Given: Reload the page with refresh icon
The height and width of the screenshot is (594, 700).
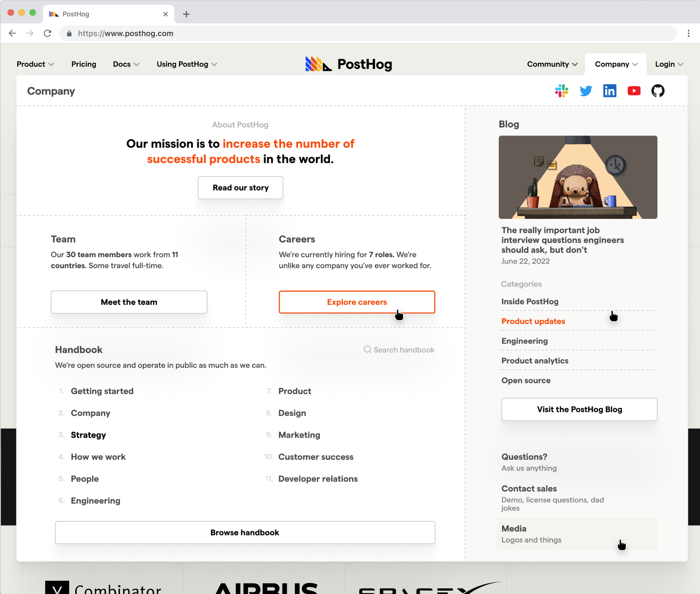Looking at the screenshot, I should pyautogui.click(x=48, y=33).
